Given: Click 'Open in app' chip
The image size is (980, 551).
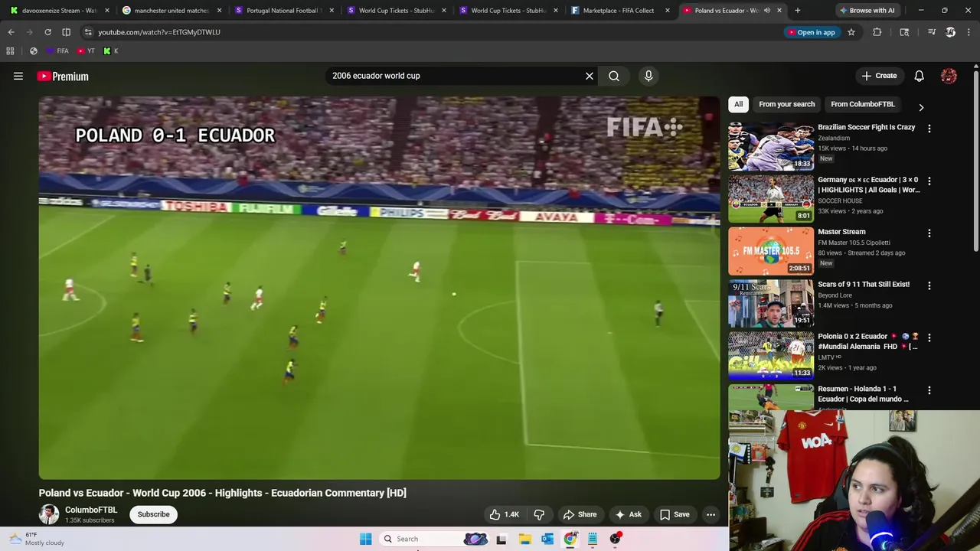Looking at the screenshot, I should coord(811,32).
